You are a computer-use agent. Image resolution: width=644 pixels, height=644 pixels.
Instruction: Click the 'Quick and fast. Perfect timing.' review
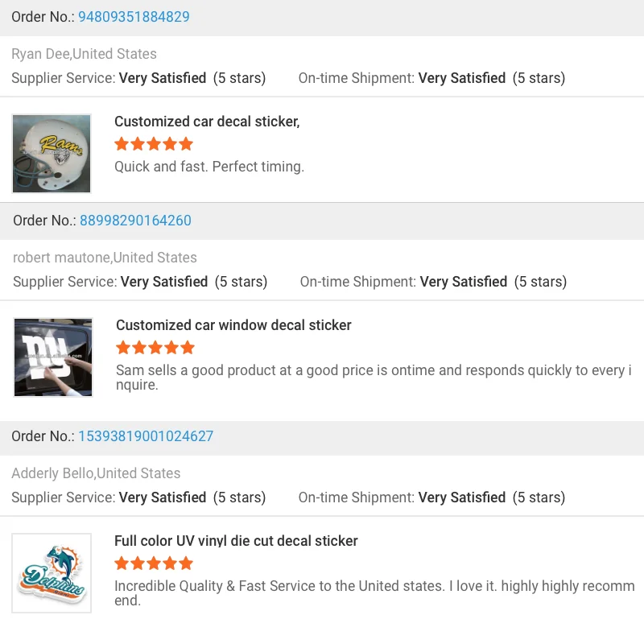coord(209,167)
